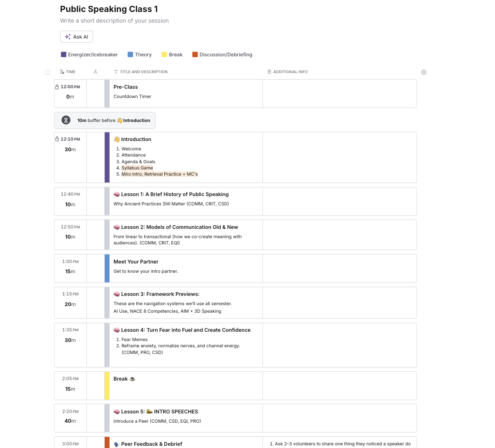Click the session description placeholder text
This screenshot has width=495, height=448.
click(x=114, y=21)
